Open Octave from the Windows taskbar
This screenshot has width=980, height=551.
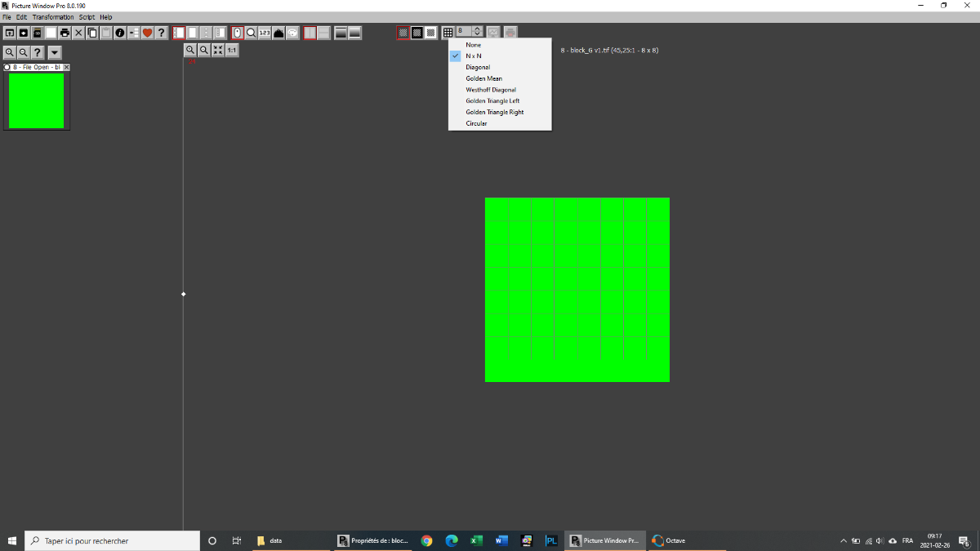tap(669, 540)
